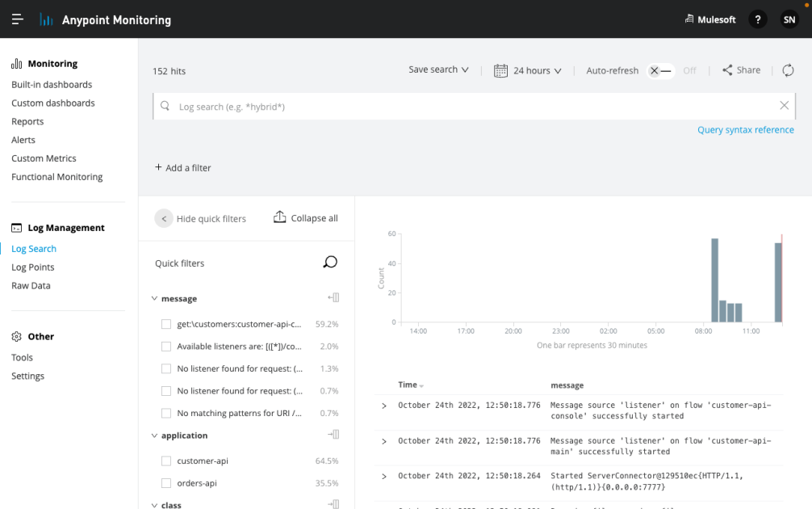Enable the Auto-refresh toggle

pyautogui.click(x=659, y=70)
